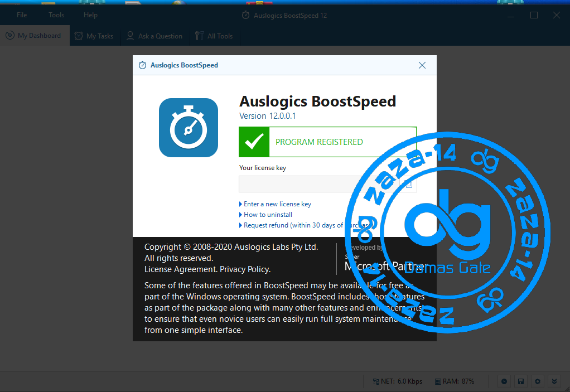Close the Auslogics BoostSpeed about dialog
This screenshot has height=392, width=570.
(x=422, y=65)
